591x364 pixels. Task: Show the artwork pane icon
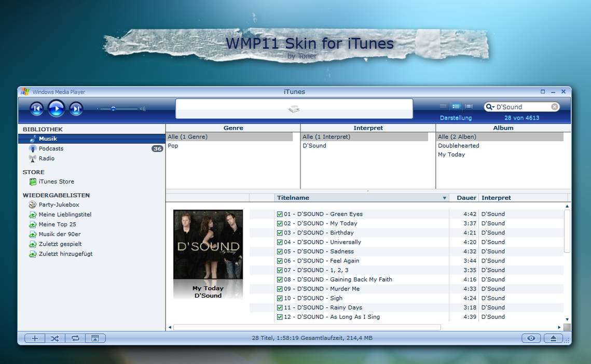point(95,338)
